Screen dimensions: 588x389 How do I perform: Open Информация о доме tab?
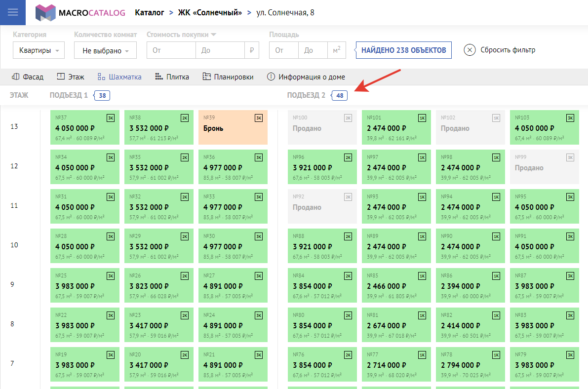click(306, 77)
